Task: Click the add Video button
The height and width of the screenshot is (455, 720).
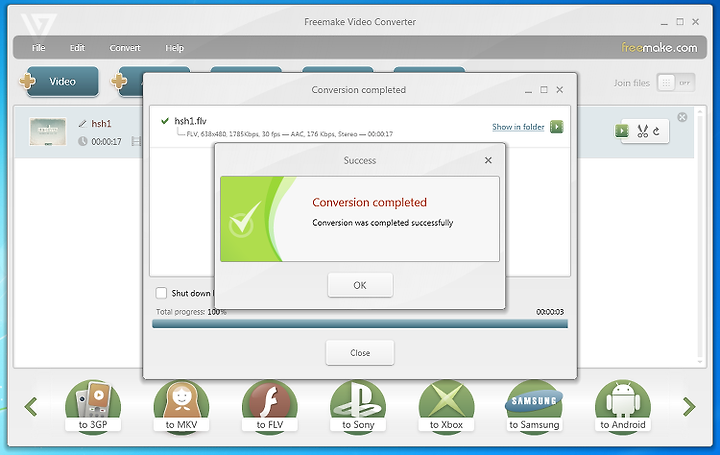Action: click(x=62, y=82)
